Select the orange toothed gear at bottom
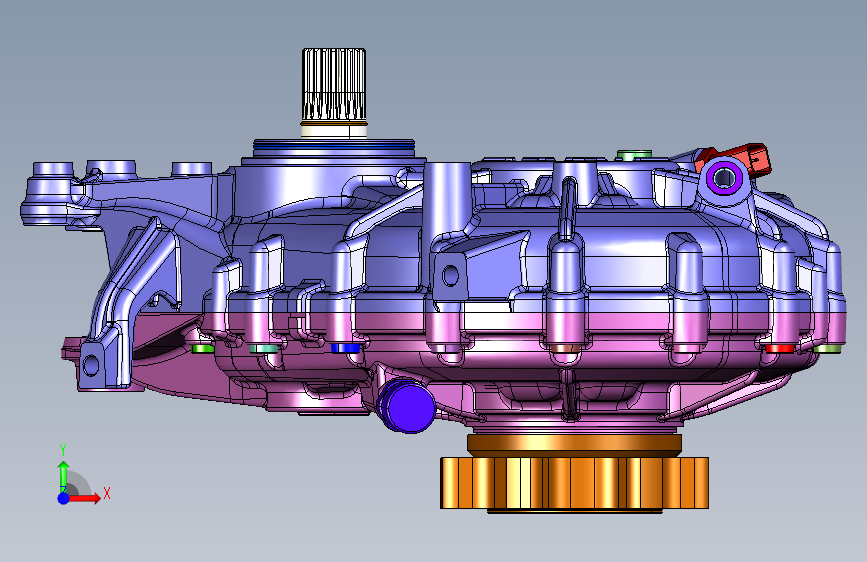 574,483
